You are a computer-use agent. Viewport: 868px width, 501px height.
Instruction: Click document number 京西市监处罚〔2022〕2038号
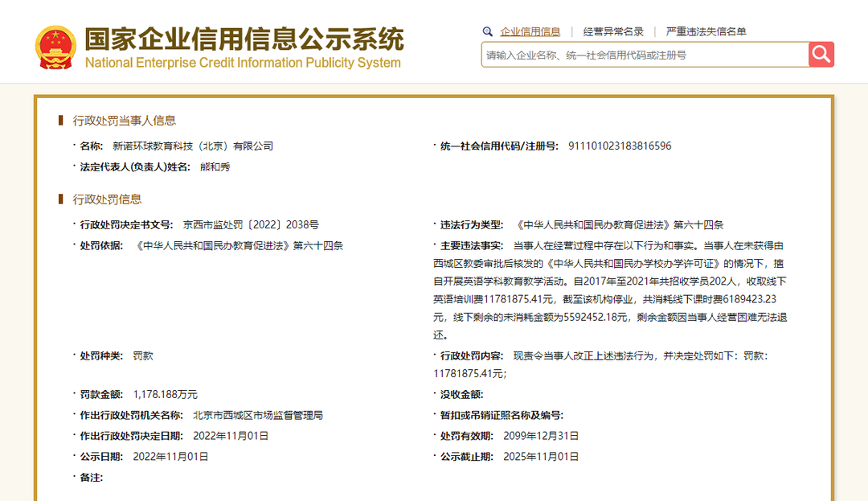[x=251, y=224]
